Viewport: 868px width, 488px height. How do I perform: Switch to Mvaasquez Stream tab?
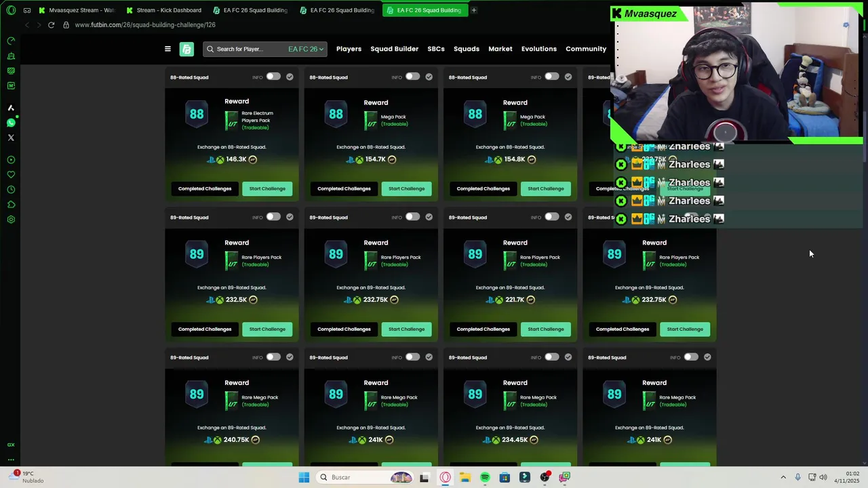tap(77, 10)
